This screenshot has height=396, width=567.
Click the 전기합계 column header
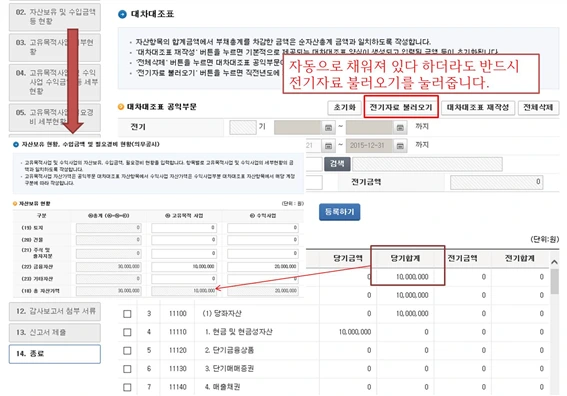click(520, 259)
